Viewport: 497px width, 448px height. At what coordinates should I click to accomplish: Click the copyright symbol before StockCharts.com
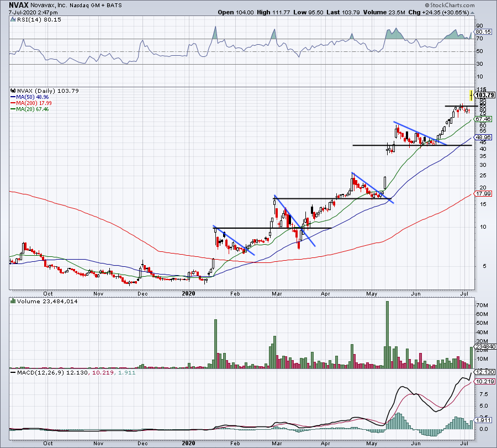(427, 5)
